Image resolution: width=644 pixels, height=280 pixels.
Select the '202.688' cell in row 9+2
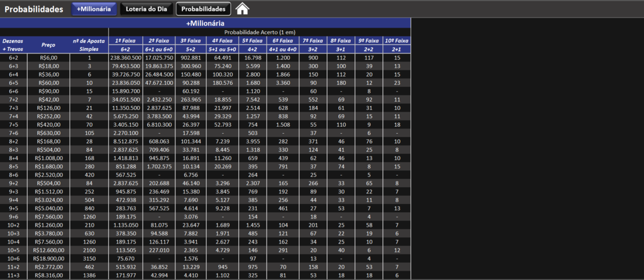tap(160, 183)
